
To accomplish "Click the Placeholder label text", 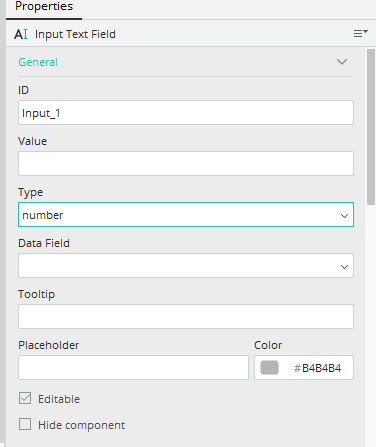I will point(49,345).
